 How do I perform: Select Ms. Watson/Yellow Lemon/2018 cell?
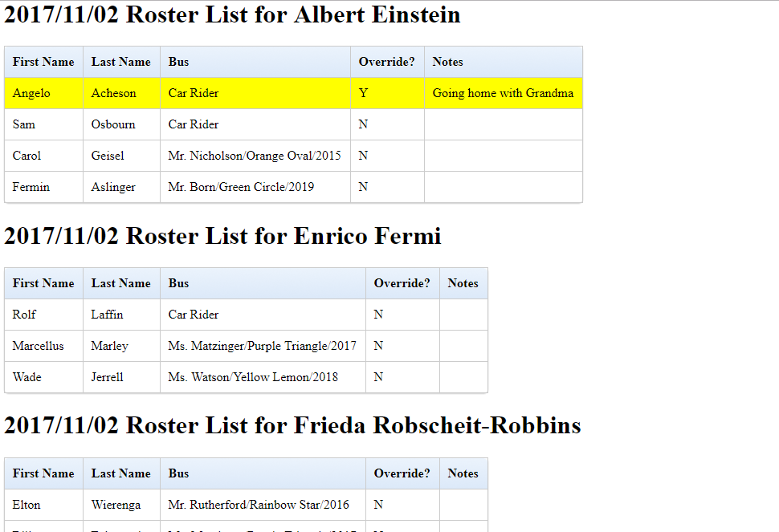point(263,377)
